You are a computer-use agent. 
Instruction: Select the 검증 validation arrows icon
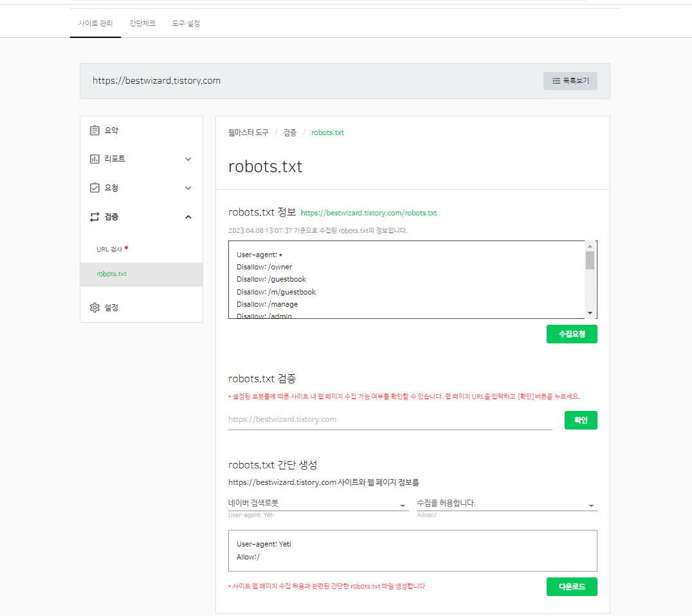(x=95, y=217)
